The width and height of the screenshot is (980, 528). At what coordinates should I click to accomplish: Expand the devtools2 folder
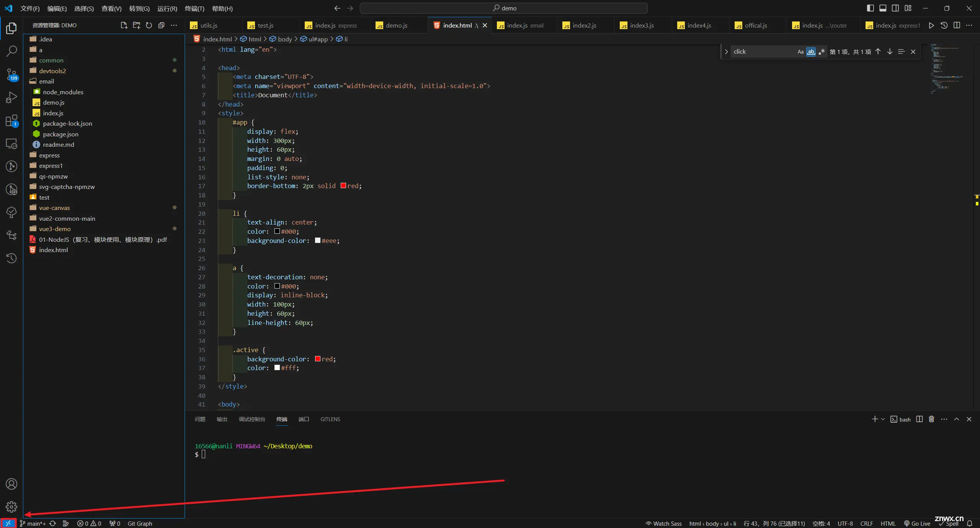click(x=104, y=71)
